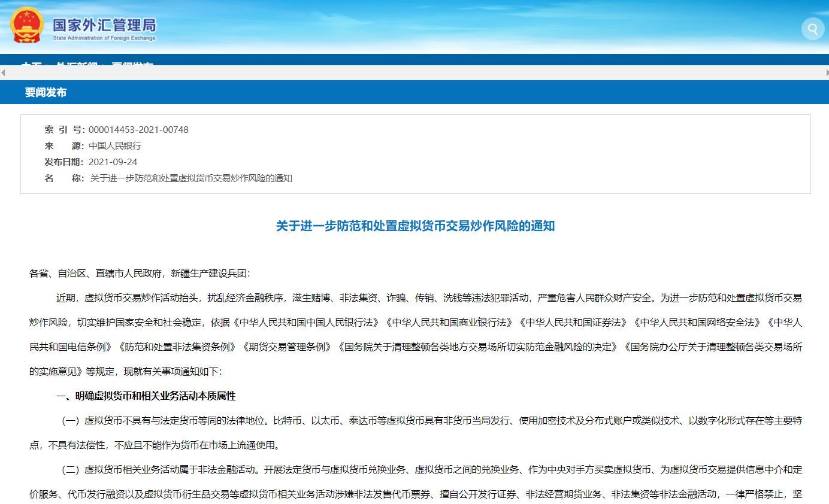The image size is (829, 504).
Task: Click the source 中国人民银行 text
Action: click(x=115, y=145)
